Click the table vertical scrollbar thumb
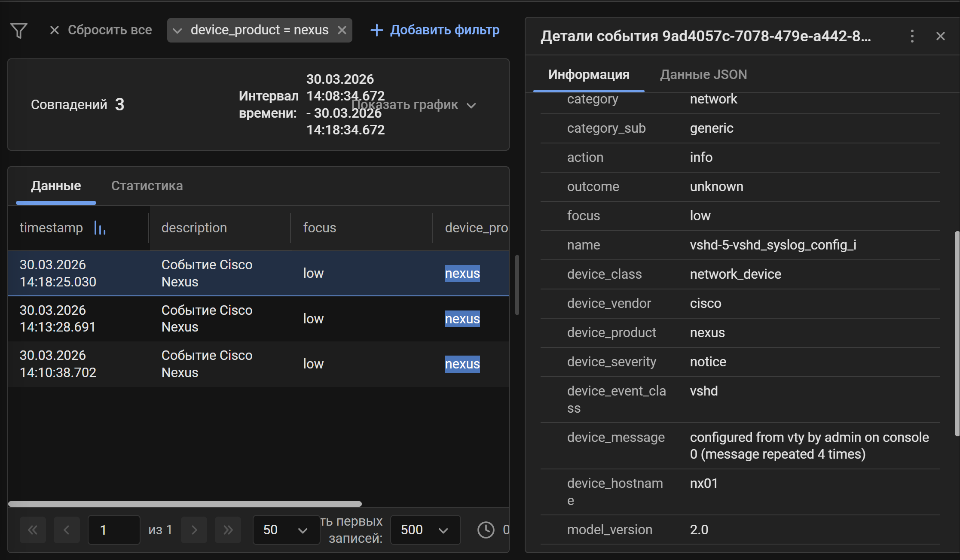960x560 pixels. [517, 285]
